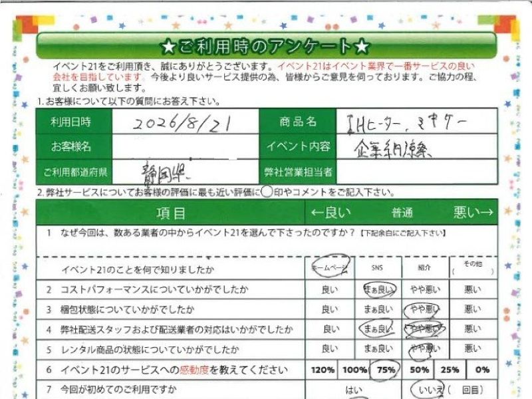Select まあ良い in the レンタル商品の状態 row
532x399 pixels.
tap(378, 348)
